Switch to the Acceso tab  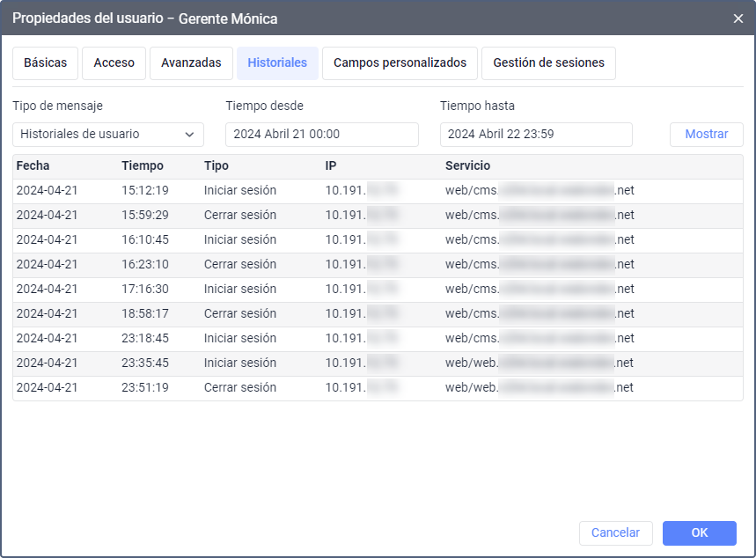click(114, 63)
